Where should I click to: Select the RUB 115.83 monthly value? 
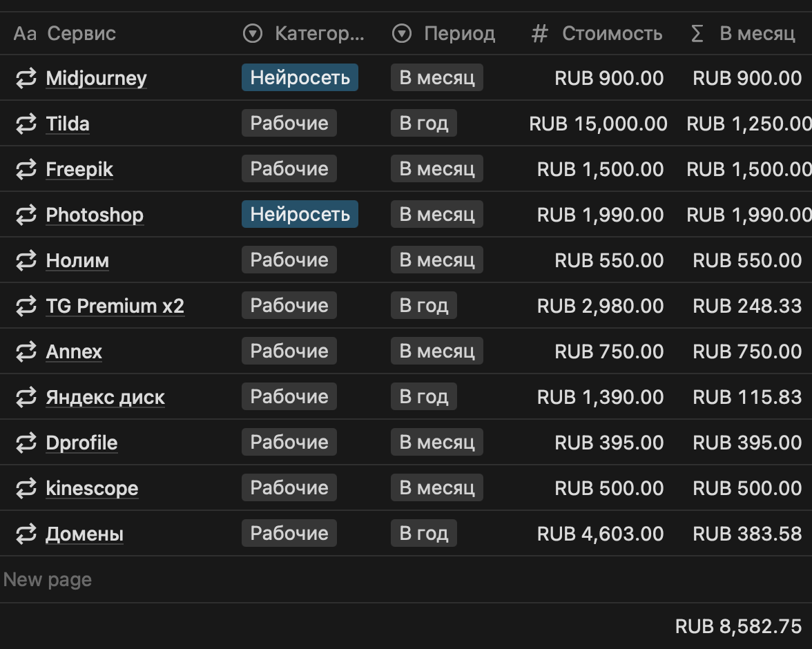pos(747,397)
